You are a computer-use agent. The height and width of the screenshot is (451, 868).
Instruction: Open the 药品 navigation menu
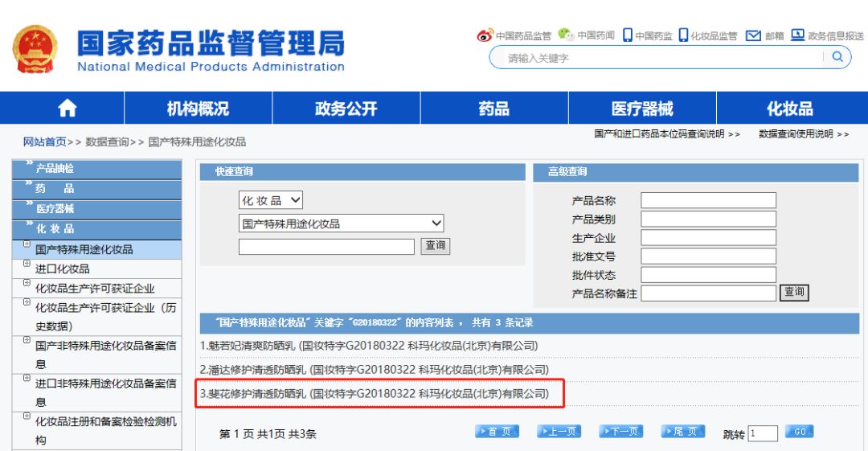(x=493, y=108)
